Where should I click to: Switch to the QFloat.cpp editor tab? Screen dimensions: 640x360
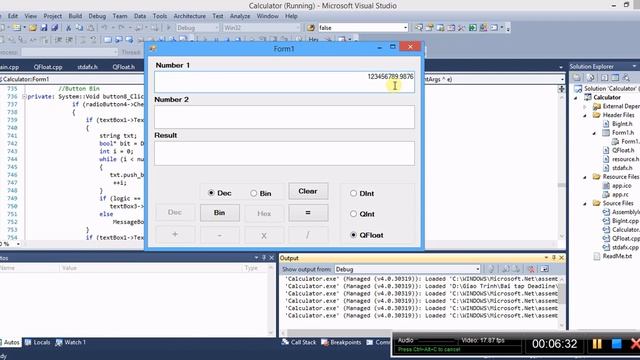pos(48,67)
